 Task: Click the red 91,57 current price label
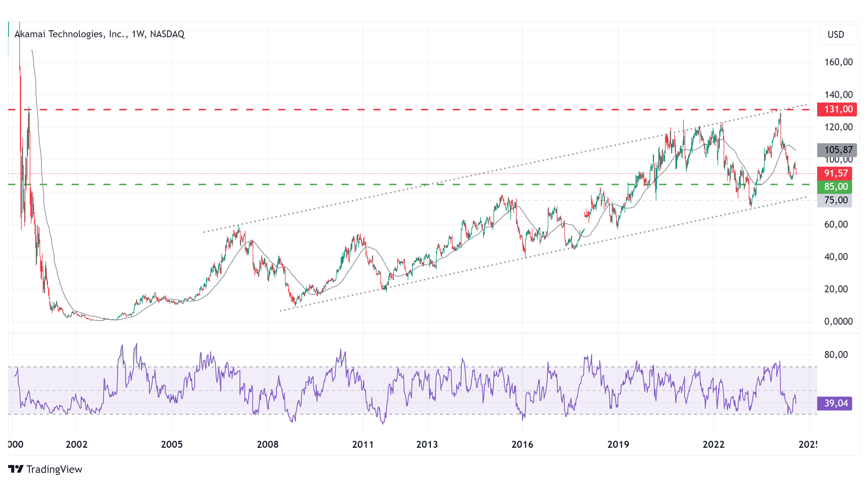835,173
